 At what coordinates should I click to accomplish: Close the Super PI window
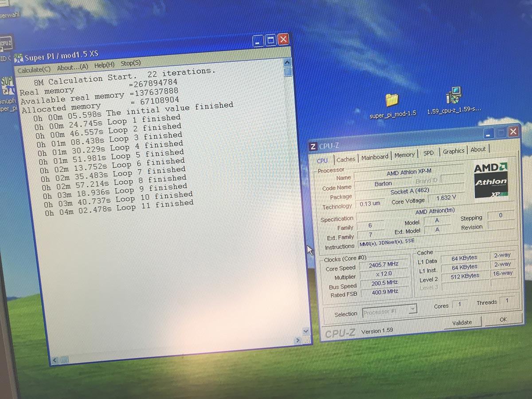[x=283, y=40]
